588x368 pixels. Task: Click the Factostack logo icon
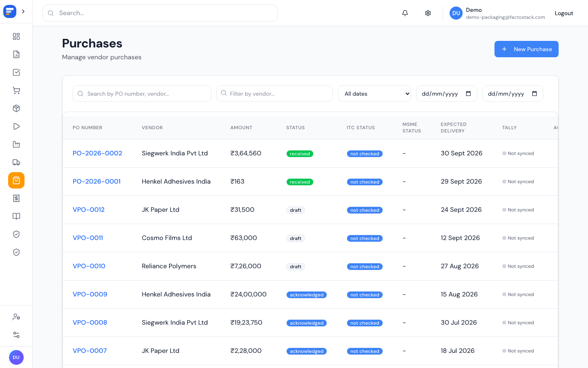pos(10,11)
